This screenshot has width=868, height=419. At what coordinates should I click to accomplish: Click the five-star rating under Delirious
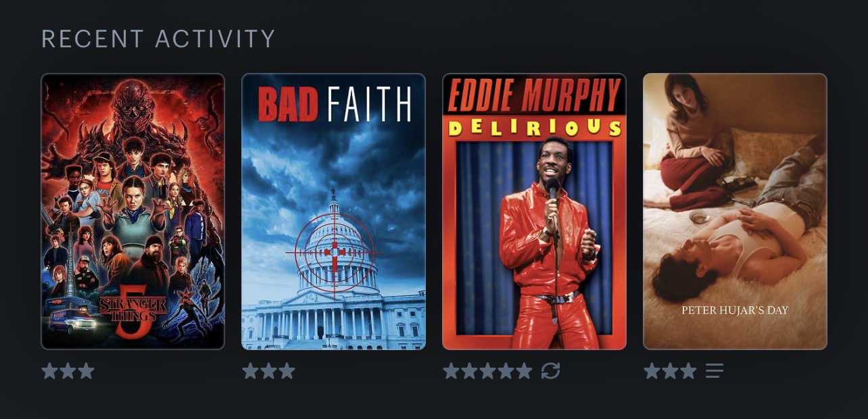coord(487,370)
